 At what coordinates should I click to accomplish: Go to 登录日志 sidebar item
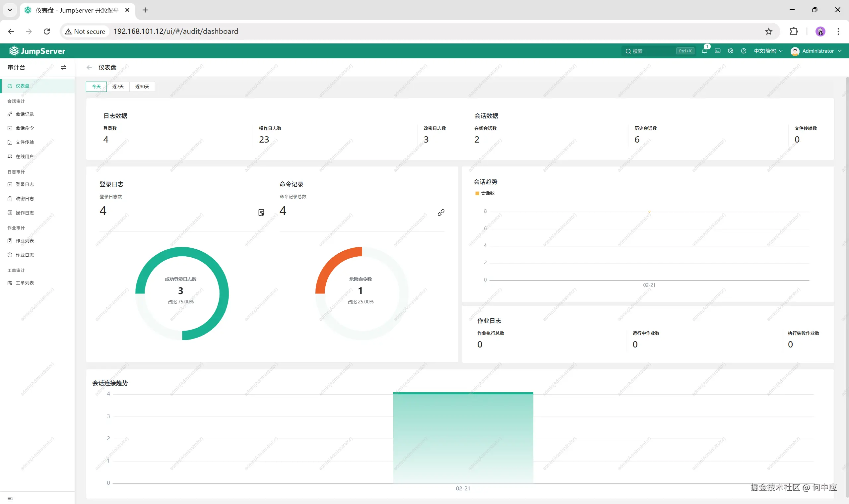click(25, 184)
